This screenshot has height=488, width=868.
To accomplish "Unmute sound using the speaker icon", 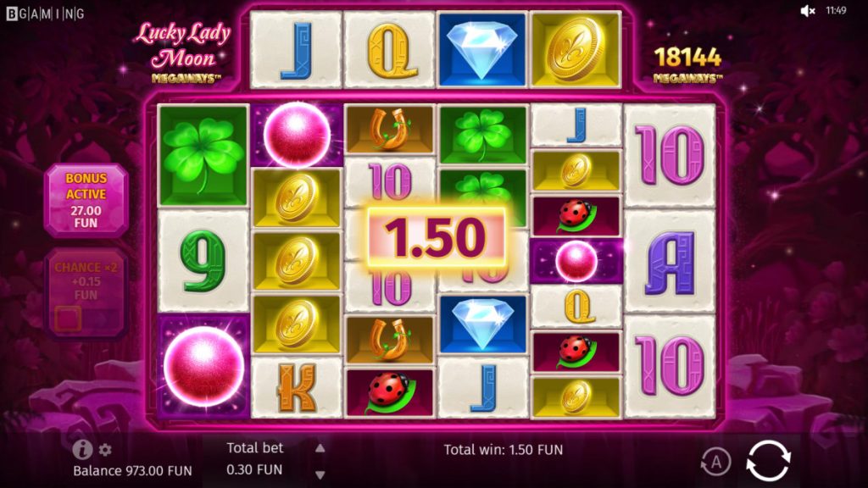I will [x=808, y=10].
